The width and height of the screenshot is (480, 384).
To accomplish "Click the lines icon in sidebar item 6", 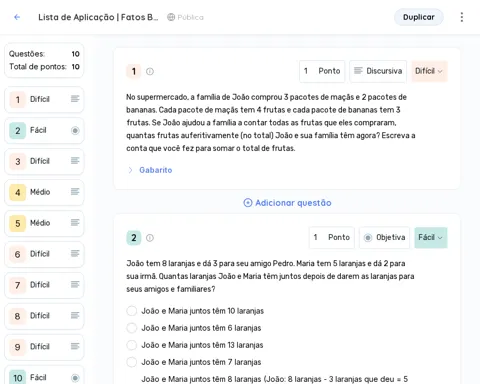I will pyautogui.click(x=75, y=254).
